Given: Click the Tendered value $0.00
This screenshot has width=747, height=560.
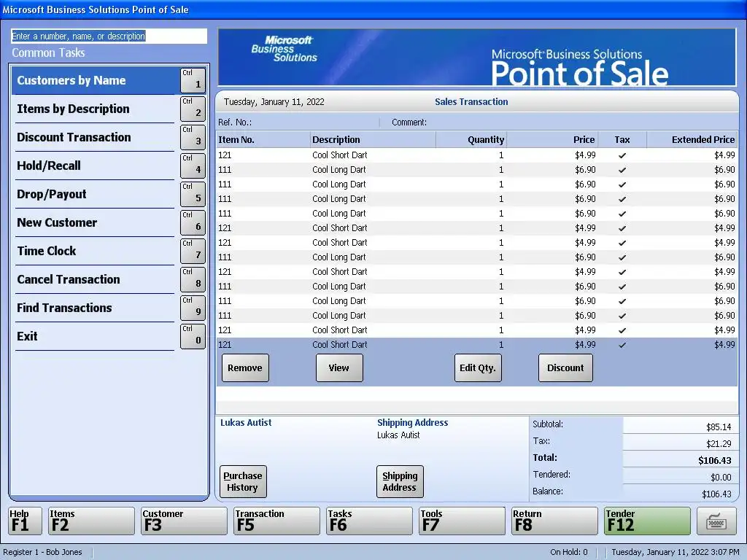Looking at the screenshot, I should click(x=721, y=477).
